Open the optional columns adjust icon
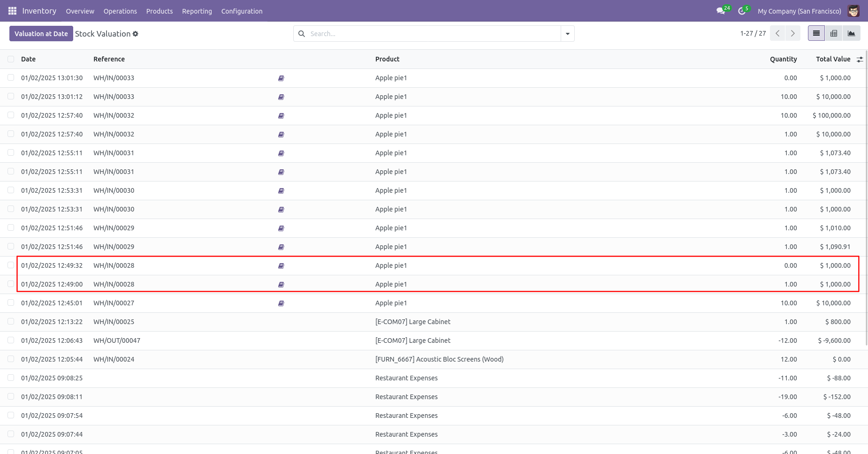 coord(860,59)
